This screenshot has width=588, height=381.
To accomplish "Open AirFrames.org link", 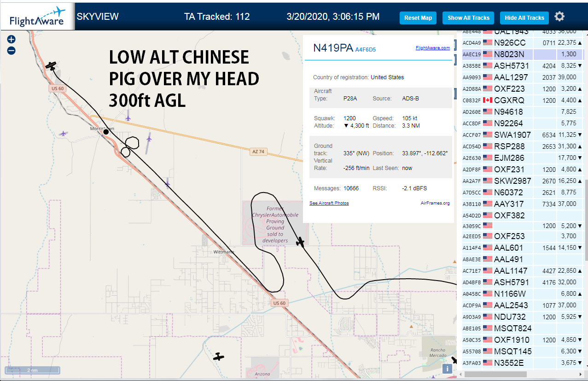I will click(x=435, y=203).
